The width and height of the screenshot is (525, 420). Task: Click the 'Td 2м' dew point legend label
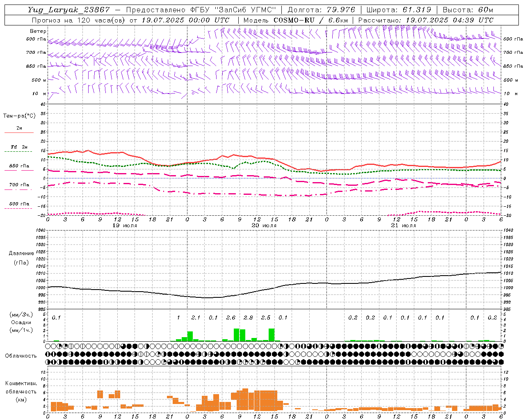(19, 147)
